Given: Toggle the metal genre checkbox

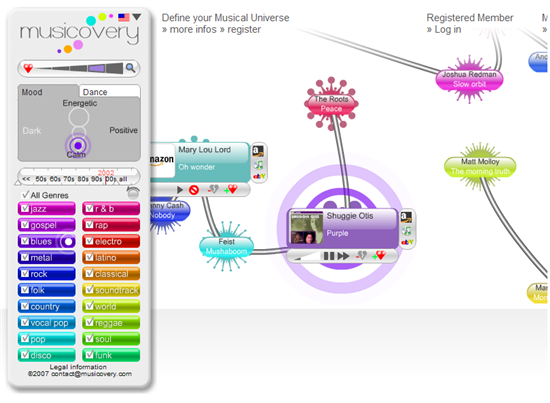Looking at the screenshot, I should (x=25, y=257).
